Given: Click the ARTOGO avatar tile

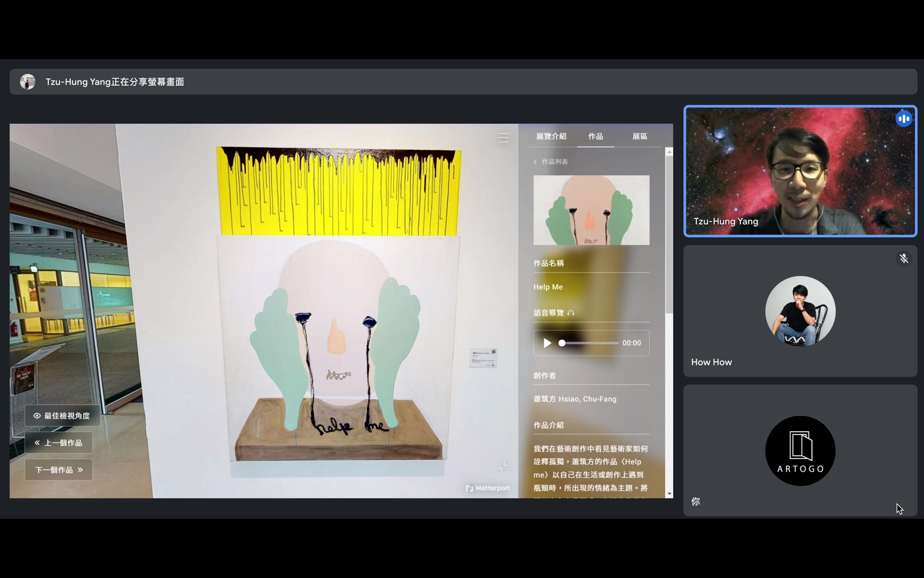Looking at the screenshot, I should point(800,451).
